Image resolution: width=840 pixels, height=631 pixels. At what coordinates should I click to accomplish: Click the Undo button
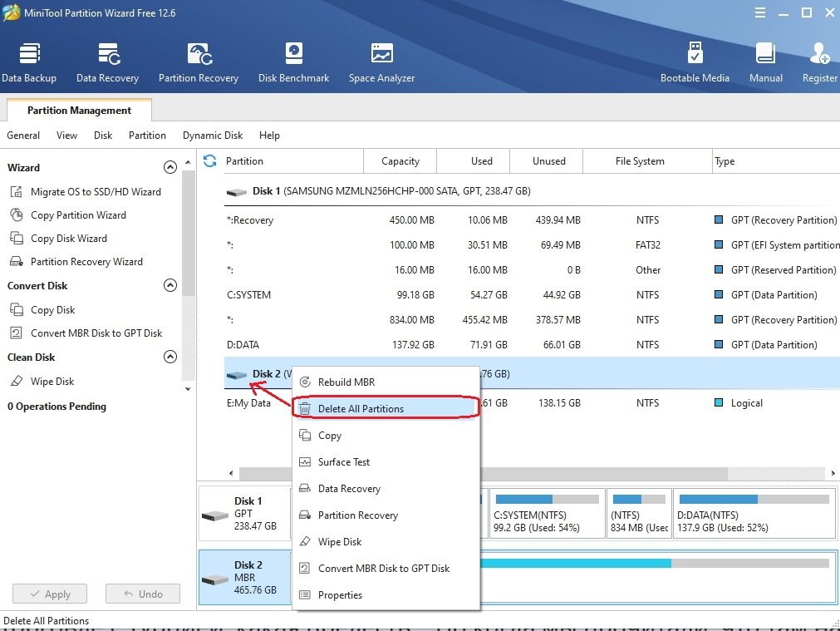[143, 594]
